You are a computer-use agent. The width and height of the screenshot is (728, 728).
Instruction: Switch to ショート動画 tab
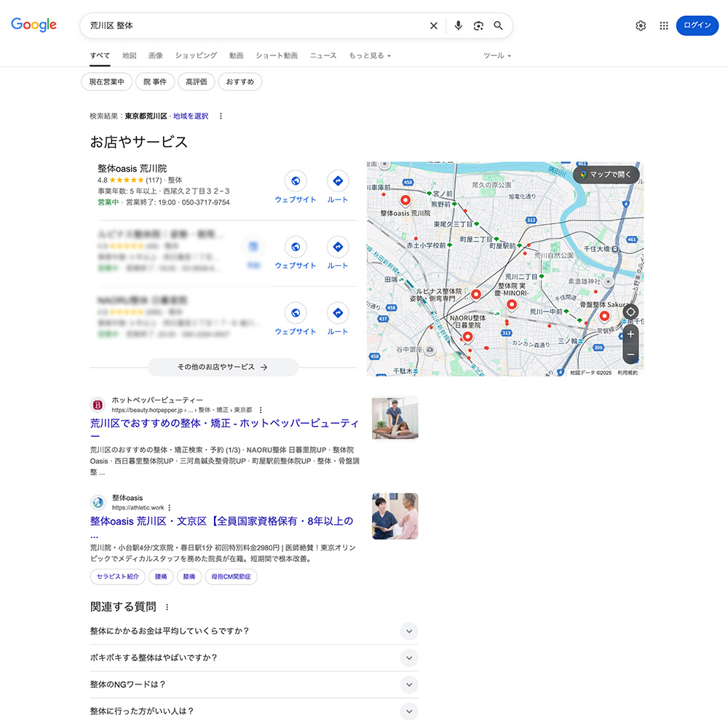coord(277,56)
